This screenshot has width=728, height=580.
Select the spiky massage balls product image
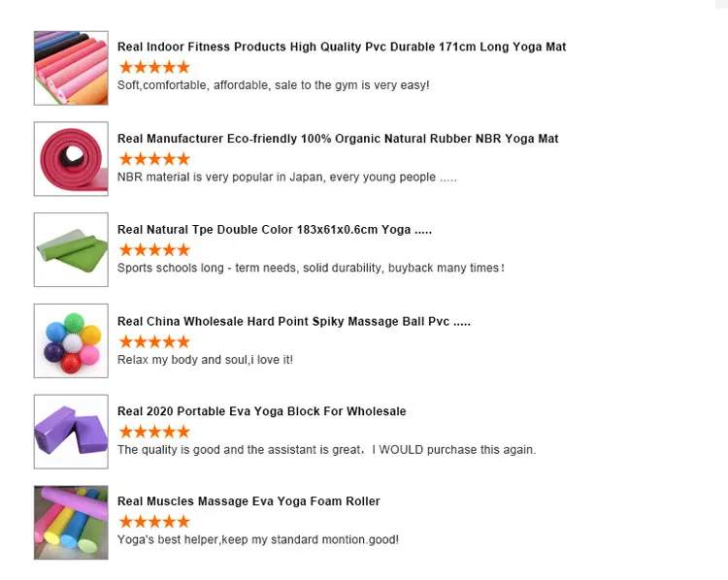(71, 340)
